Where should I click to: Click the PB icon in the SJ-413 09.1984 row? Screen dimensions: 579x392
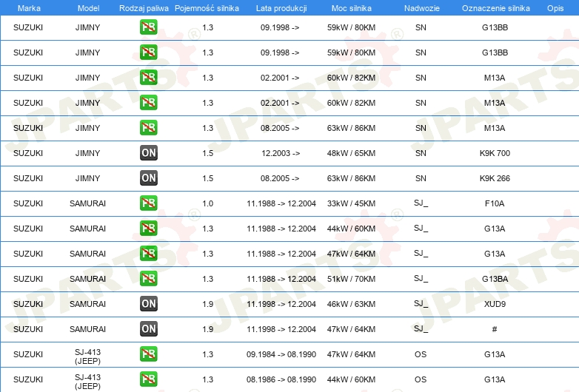tap(148, 354)
